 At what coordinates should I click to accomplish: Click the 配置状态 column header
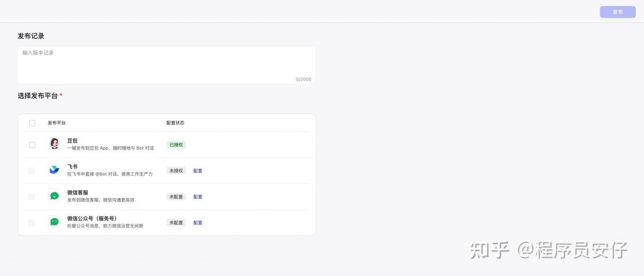point(175,123)
